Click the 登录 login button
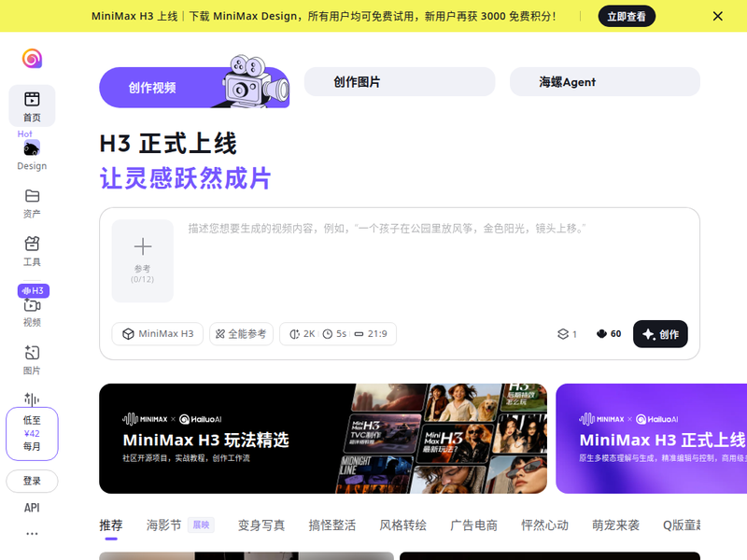Screen dimensions: 747x560 click(32, 481)
